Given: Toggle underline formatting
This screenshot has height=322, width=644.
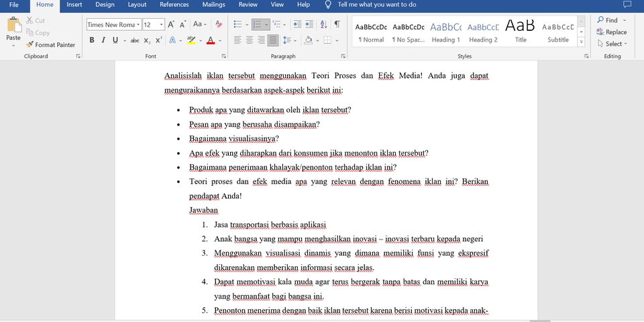Looking at the screenshot, I should point(115,40).
